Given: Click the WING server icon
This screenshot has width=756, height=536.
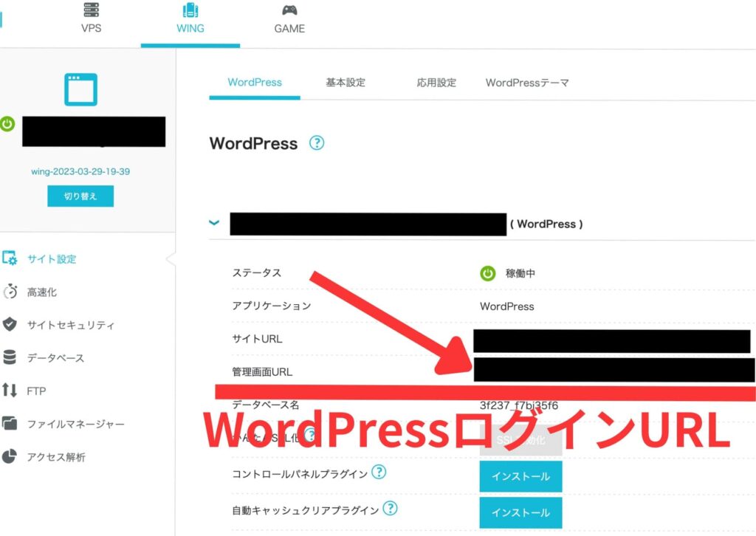Looking at the screenshot, I should (190, 10).
